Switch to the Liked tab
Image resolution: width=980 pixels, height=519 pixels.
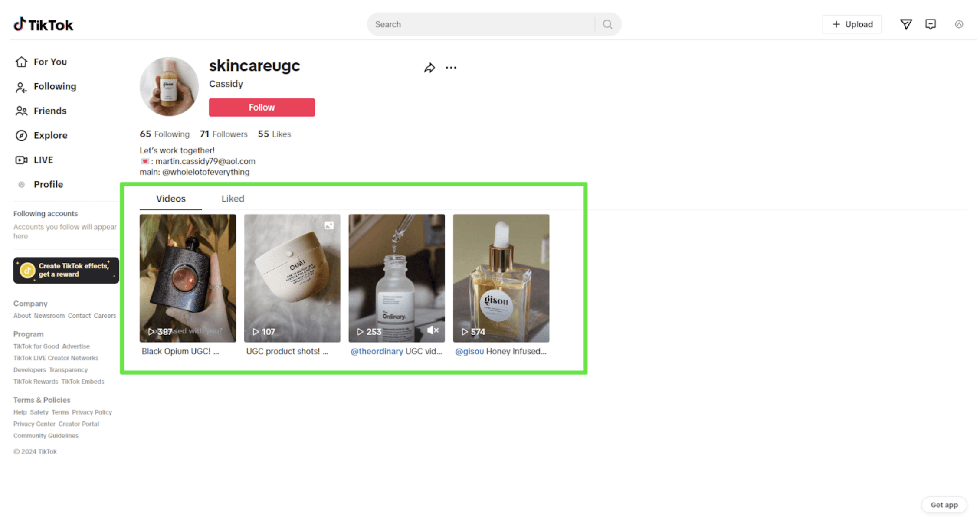coord(233,199)
